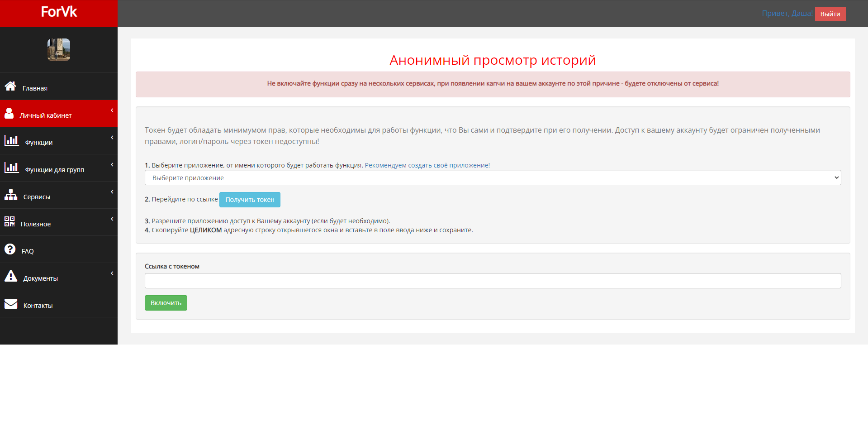Screen dimensions: 868x436
Task: Expand Личный кабинет with its chevron
Action: click(x=112, y=110)
